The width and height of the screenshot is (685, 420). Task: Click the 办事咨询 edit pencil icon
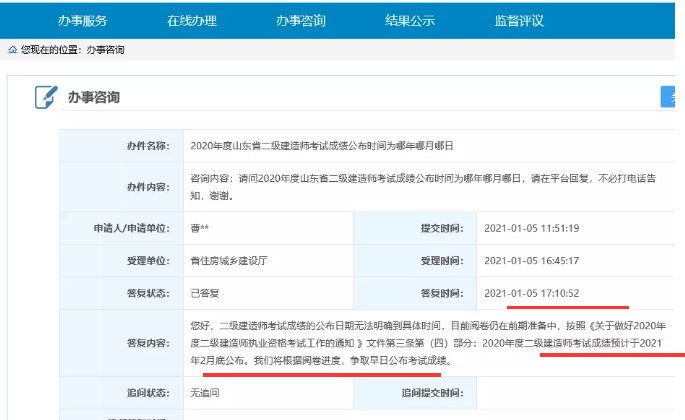46,97
